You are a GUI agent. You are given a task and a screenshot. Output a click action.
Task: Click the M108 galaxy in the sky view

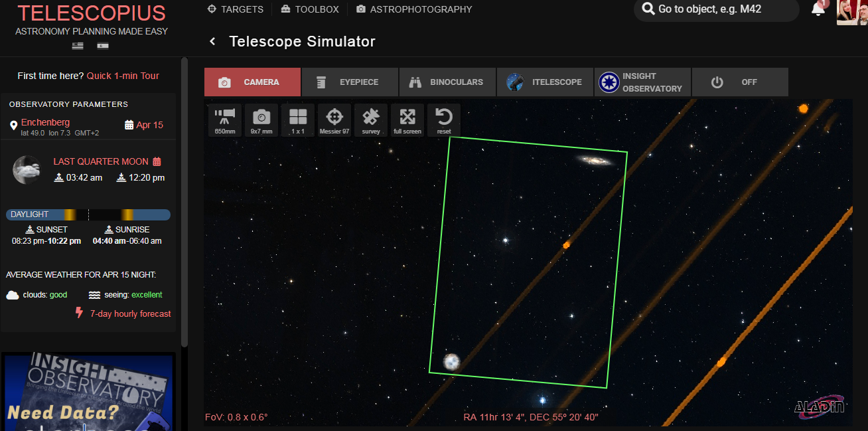(595, 160)
